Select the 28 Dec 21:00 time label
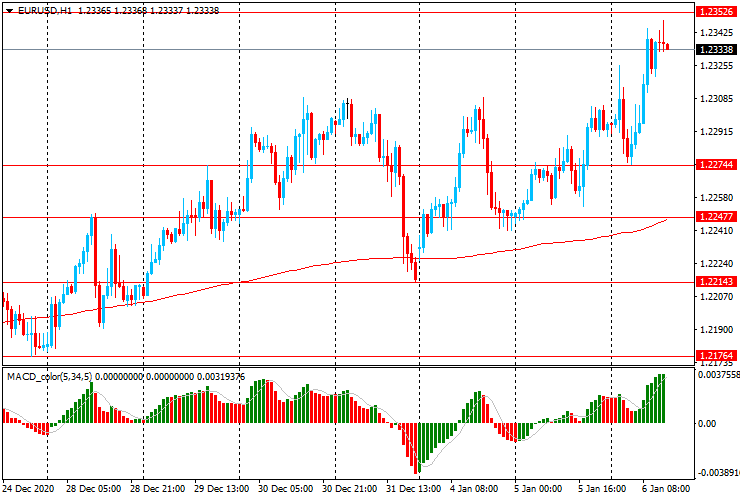 click(x=157, y=488)
